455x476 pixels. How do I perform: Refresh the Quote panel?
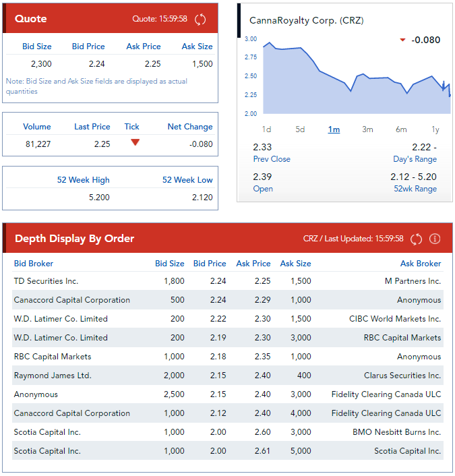pyautogui.click(x=200, y=20)
